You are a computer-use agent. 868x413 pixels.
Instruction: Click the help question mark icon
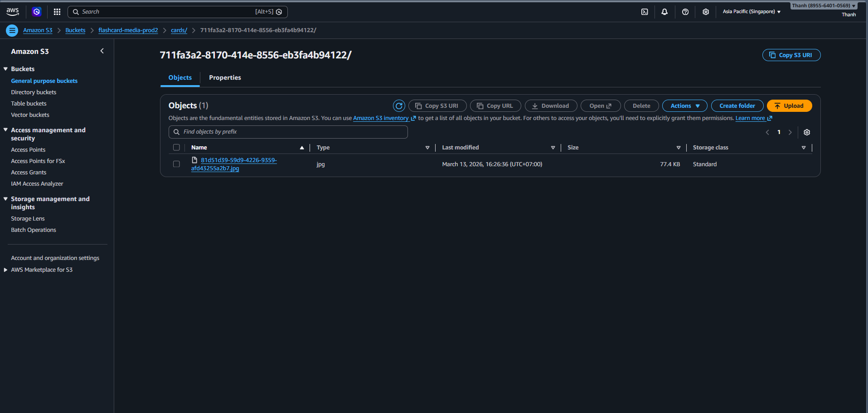click(x=685, y=12)
